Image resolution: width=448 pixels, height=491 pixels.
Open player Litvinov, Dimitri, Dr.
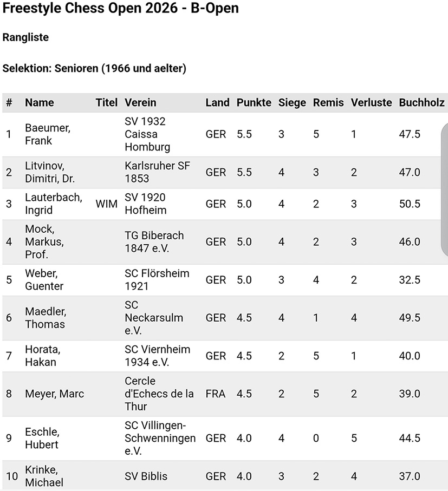point(50,172)
